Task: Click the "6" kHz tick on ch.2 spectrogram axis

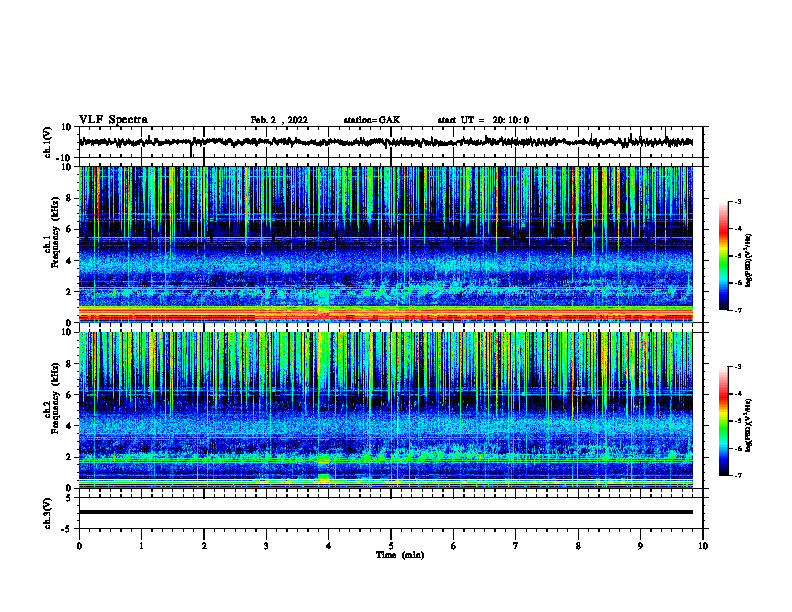Action: click(69, 395)
